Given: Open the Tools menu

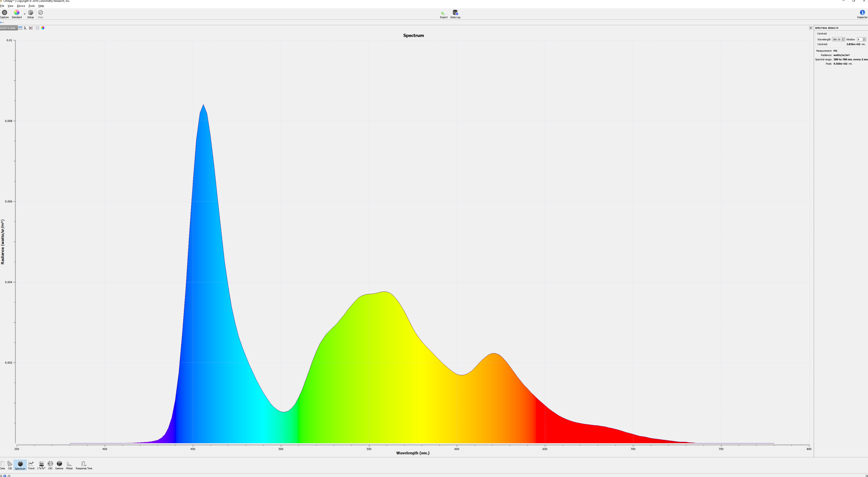Looking at the screenshot, I should (x=31, y=6).
